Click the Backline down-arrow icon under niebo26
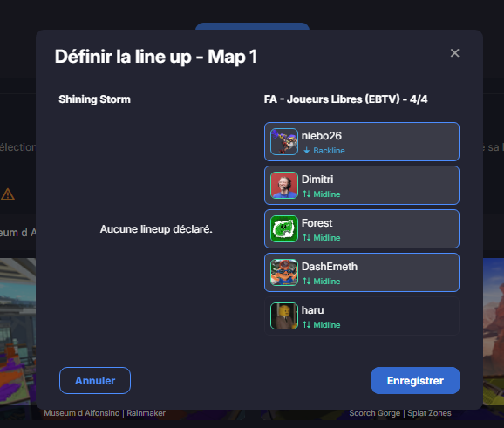The height and width of the screenshot is (428, 504). click(x=307, y=151)
